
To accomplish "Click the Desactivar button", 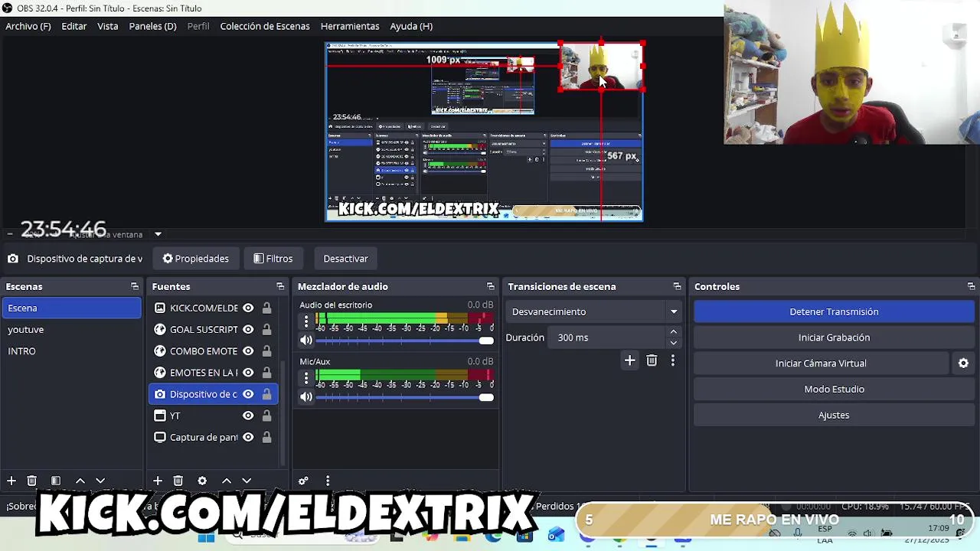I will tap(345, 259).
